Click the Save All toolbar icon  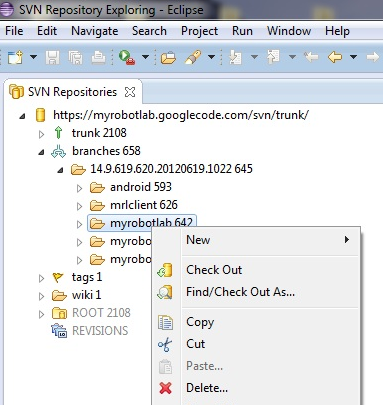pyautogui.click(x=76, y=57)
